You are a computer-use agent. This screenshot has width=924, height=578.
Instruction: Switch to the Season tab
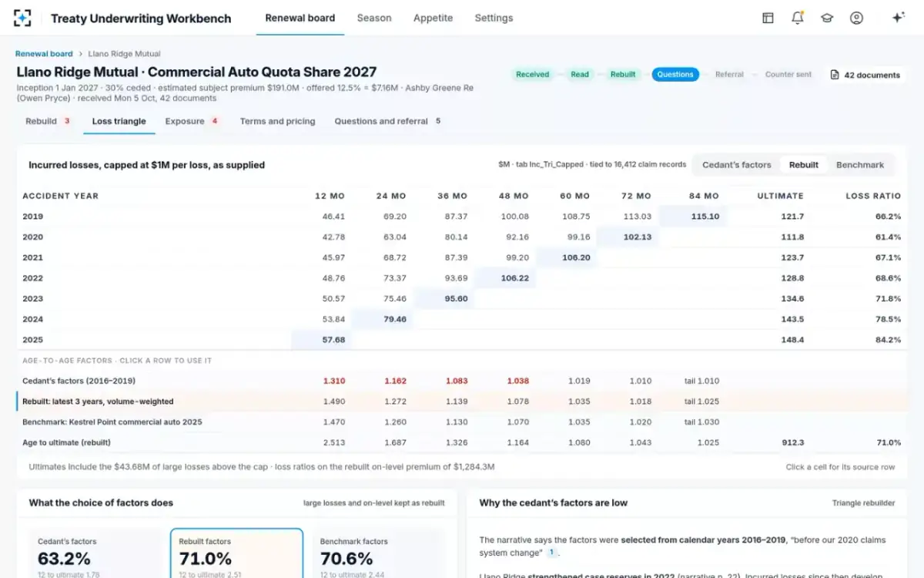(374, 18)
